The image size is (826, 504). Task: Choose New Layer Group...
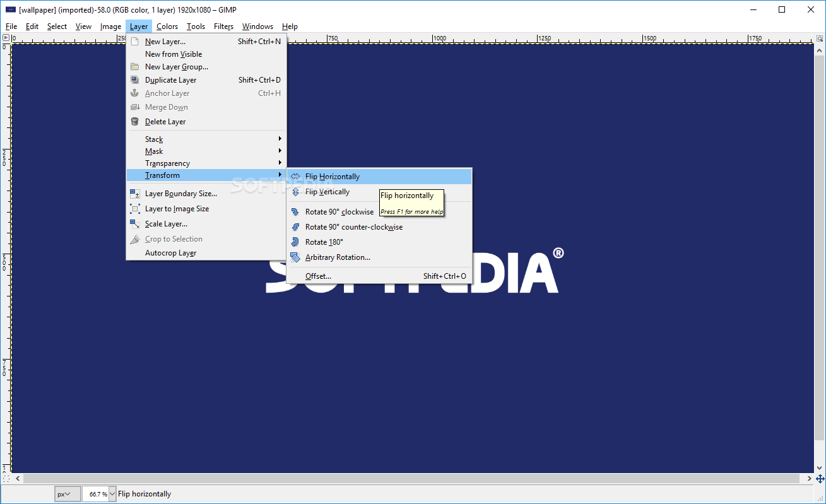pyautogui.click(x=206, y=67)
